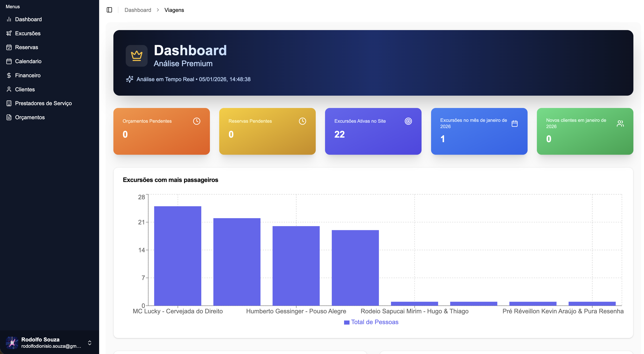Go to Calendario in the sidebar
The width and height of the screenshot is (644, 354).
coord(28,61)
